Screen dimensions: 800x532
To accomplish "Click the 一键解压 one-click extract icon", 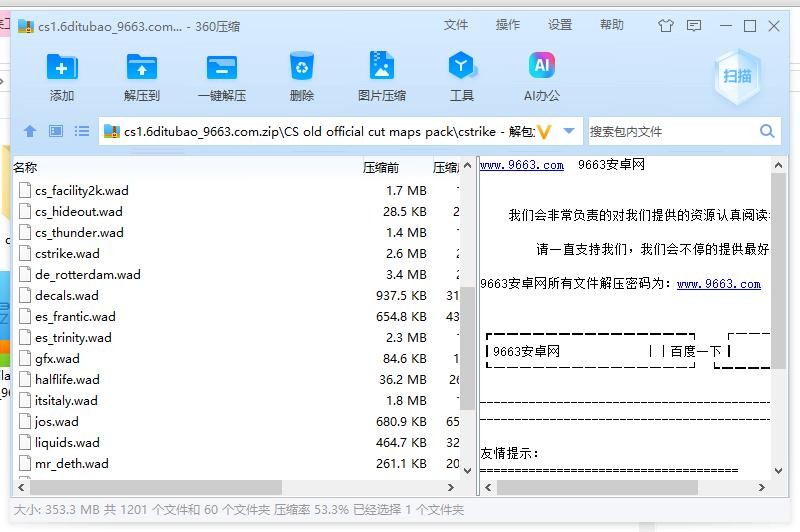I will pos(221,67).
